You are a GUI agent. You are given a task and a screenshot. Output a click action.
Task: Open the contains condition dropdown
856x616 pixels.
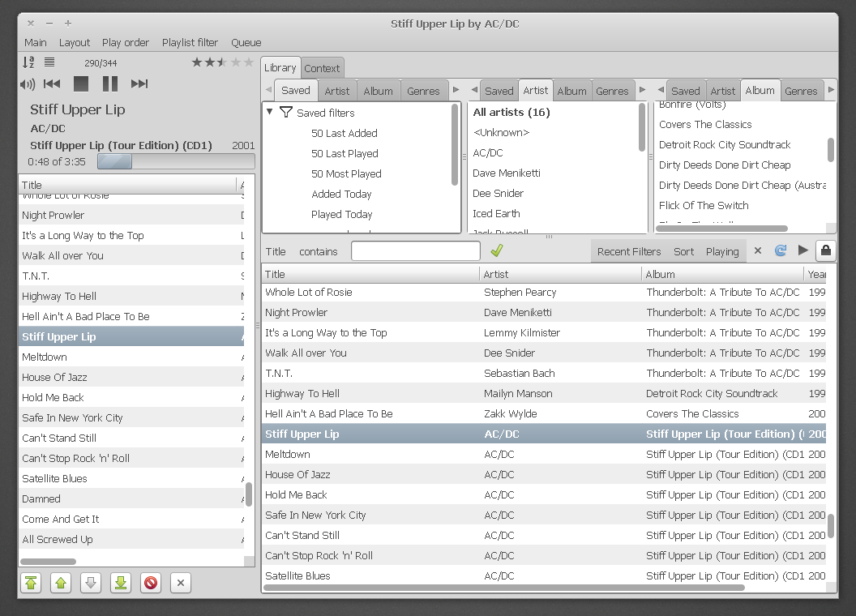319,252
